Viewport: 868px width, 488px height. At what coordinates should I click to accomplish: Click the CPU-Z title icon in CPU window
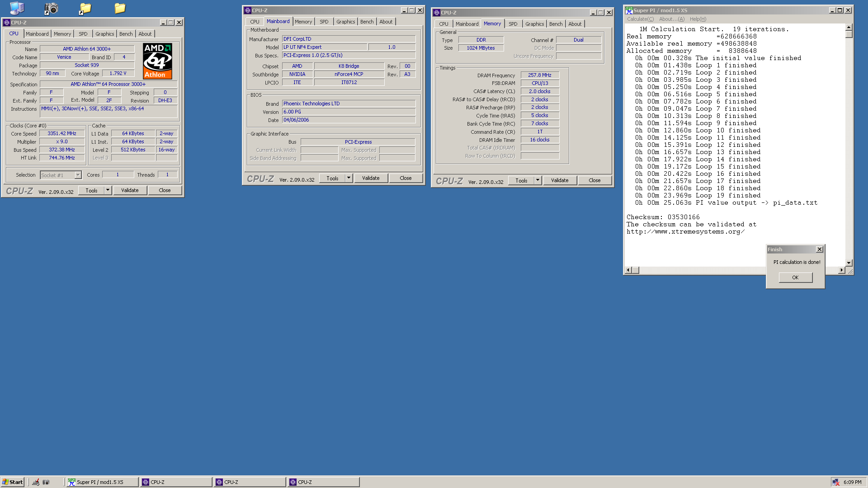pos(7,22)
